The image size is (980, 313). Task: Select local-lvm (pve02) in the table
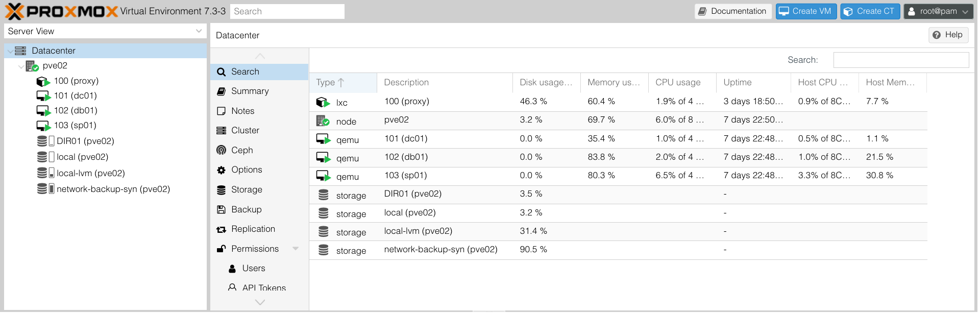pyautogui.click(x=418, y=231)
